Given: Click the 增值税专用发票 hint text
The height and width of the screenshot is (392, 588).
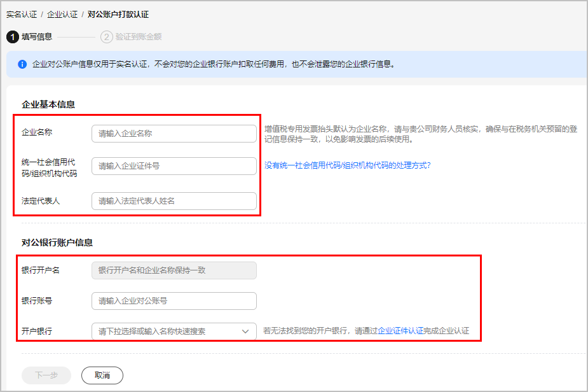Looking at the screenshot, I should [x=421, y=134].
